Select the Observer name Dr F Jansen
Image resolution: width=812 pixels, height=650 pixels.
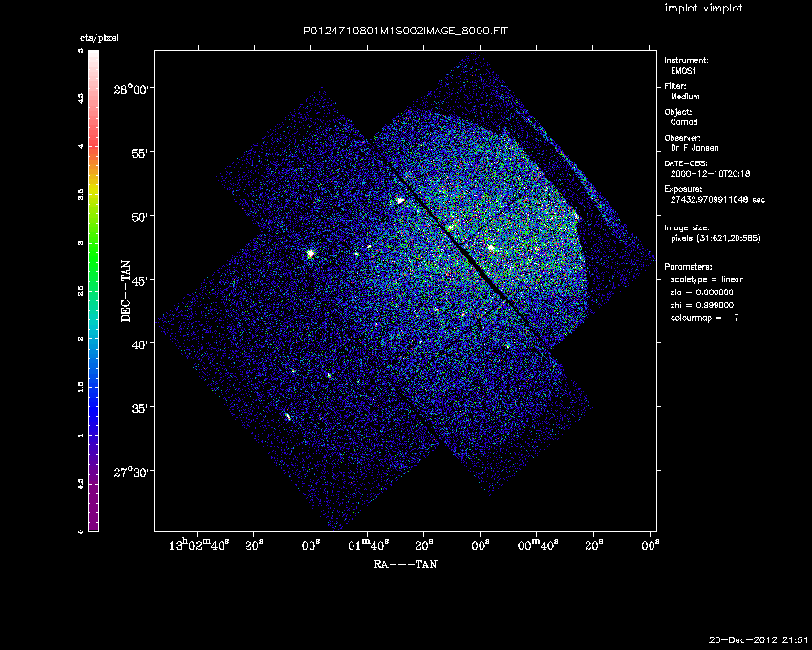coord(696,148)
